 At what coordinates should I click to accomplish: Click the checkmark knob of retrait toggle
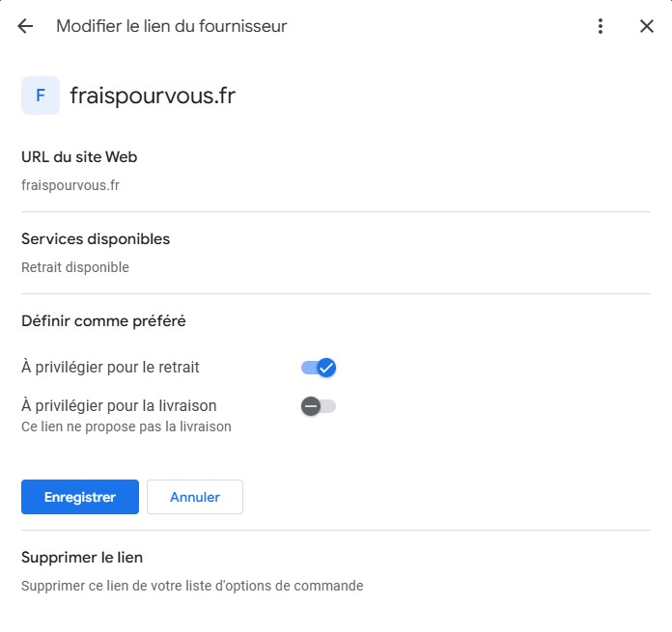click(x=326, y=368)
